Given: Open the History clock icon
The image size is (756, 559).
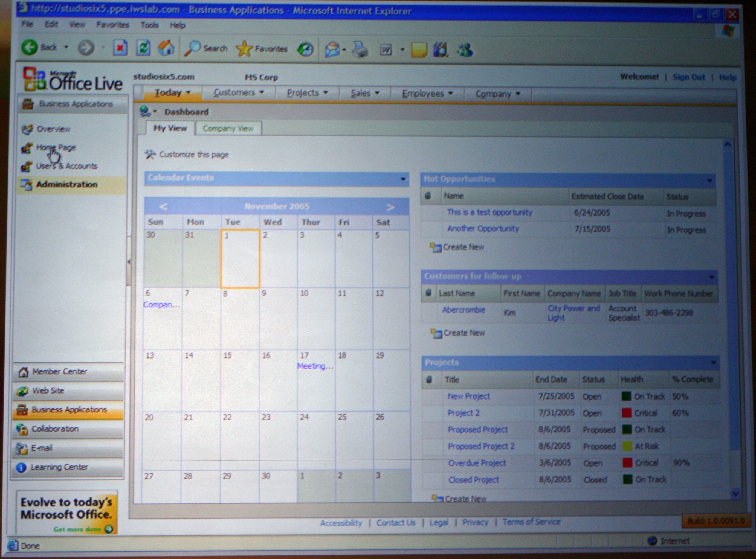Looking at the screenshot, I should [x=305, y=50].
